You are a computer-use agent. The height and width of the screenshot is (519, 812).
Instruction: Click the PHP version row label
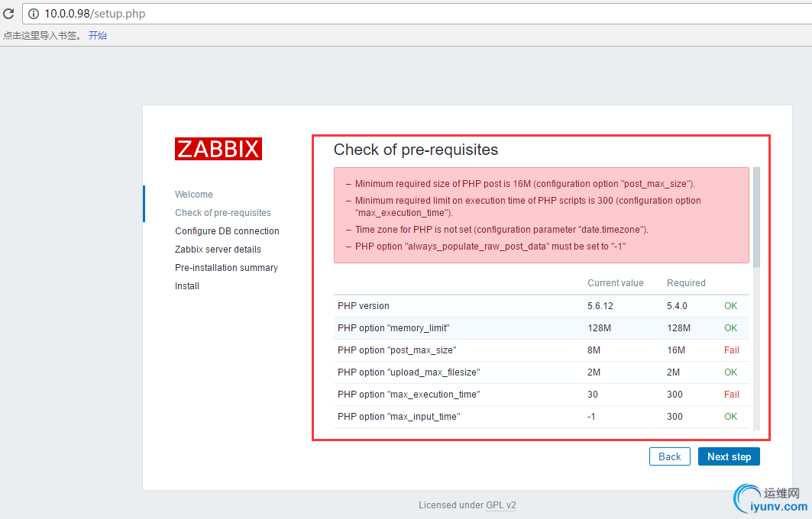point(364,306)
